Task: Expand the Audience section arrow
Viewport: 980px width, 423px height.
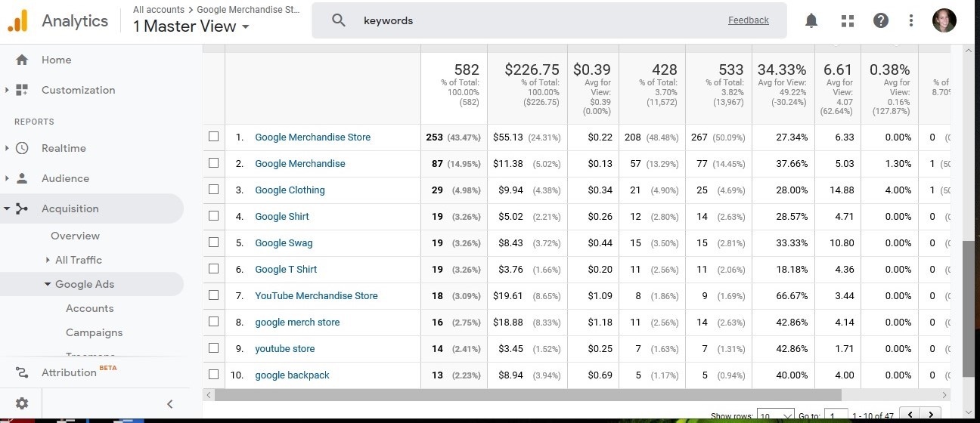Action: point(7,178)
